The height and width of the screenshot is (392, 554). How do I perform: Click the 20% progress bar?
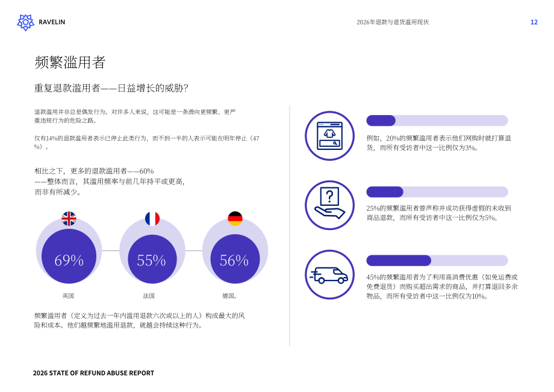437,120
